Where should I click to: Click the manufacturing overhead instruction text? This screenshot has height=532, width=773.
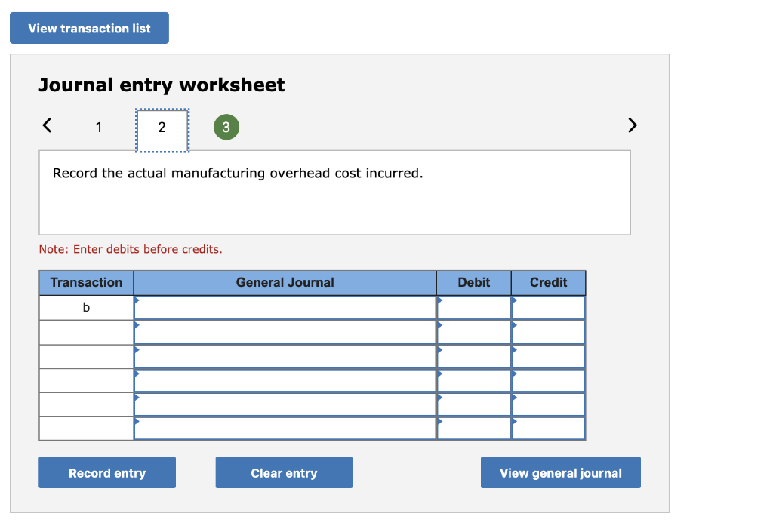(238, 174)
